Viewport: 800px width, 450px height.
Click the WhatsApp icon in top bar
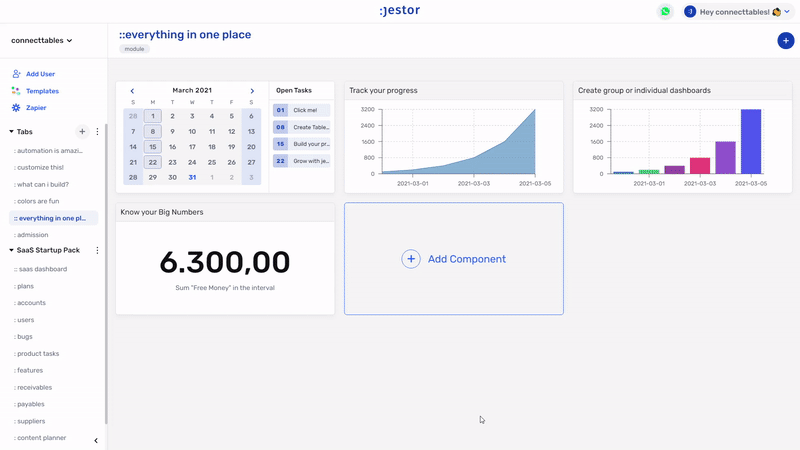(x=665, y=11)
